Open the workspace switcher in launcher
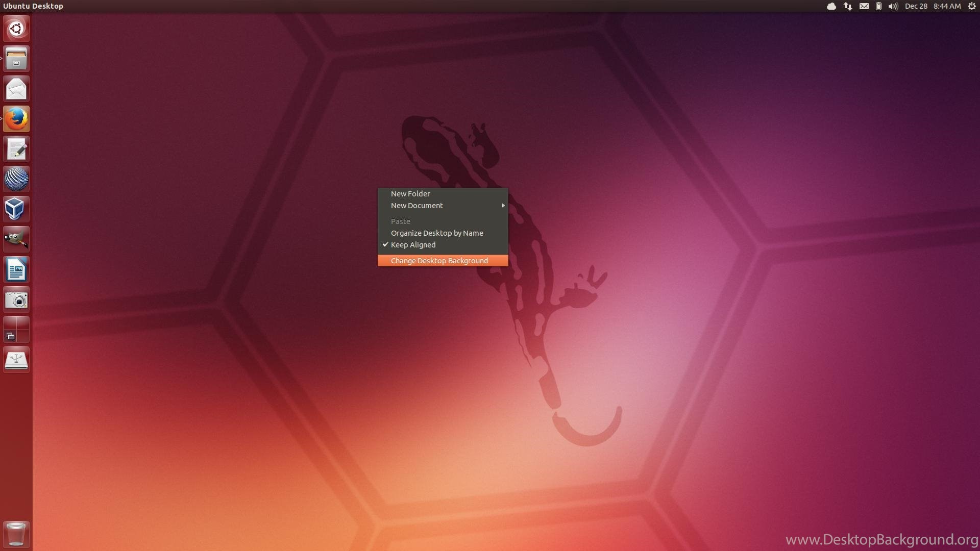This screenshot has height=551, width=980. click(x=16, y=330)
